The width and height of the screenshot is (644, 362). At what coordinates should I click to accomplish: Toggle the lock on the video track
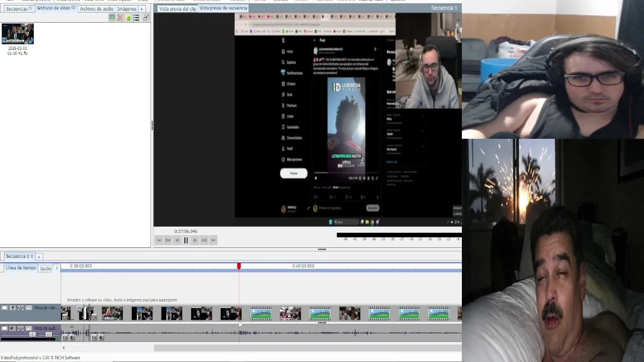point(29,308)
